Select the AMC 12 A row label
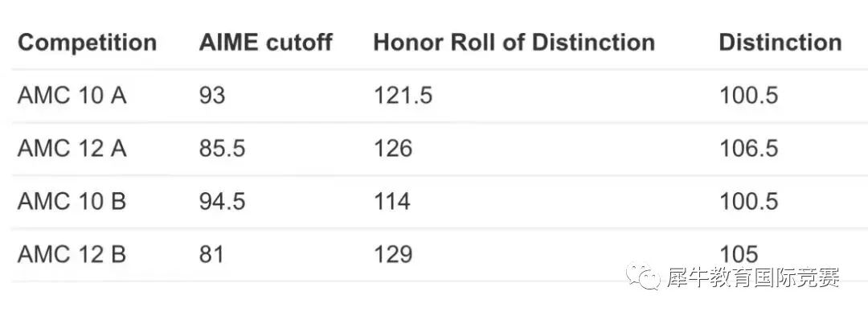Image resolution: width=868 pixels, height=316 pixels. coord(72,148)
